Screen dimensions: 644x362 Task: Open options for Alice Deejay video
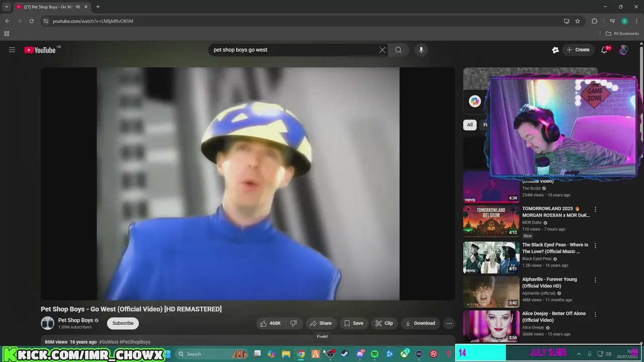click(595, 314)
